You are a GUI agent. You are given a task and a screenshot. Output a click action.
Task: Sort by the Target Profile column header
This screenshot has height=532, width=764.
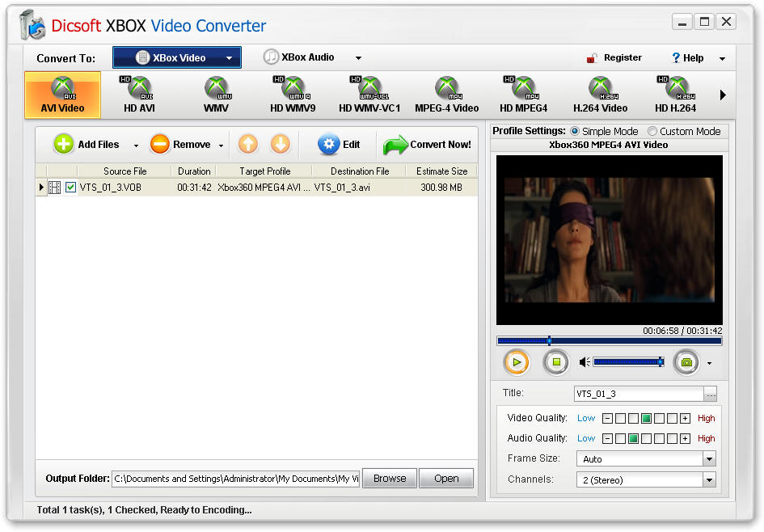[x=264, y=171]
